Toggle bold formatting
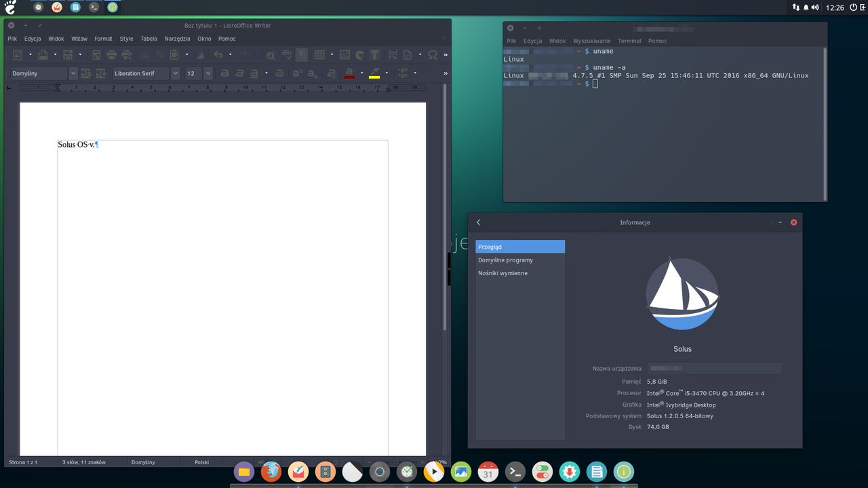Image resolution: width=868 pixels, height=488 pixels. pyautogui.click(x=224, y=73)
